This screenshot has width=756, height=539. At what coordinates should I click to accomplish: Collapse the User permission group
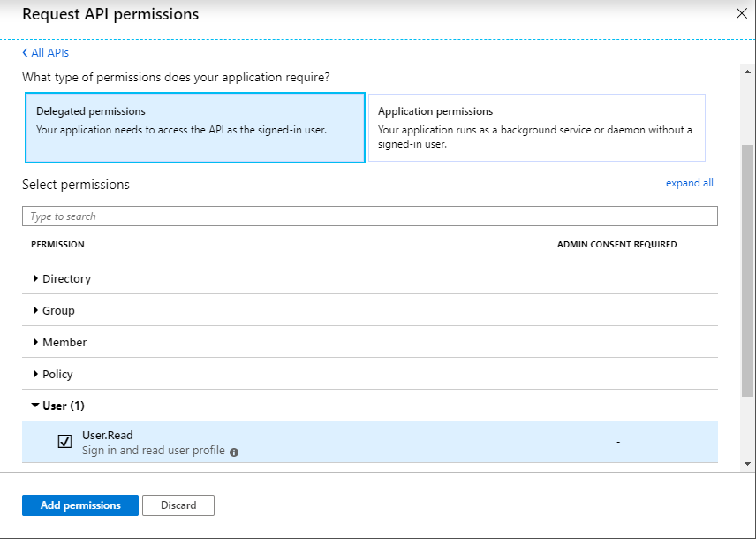(35, 406)
